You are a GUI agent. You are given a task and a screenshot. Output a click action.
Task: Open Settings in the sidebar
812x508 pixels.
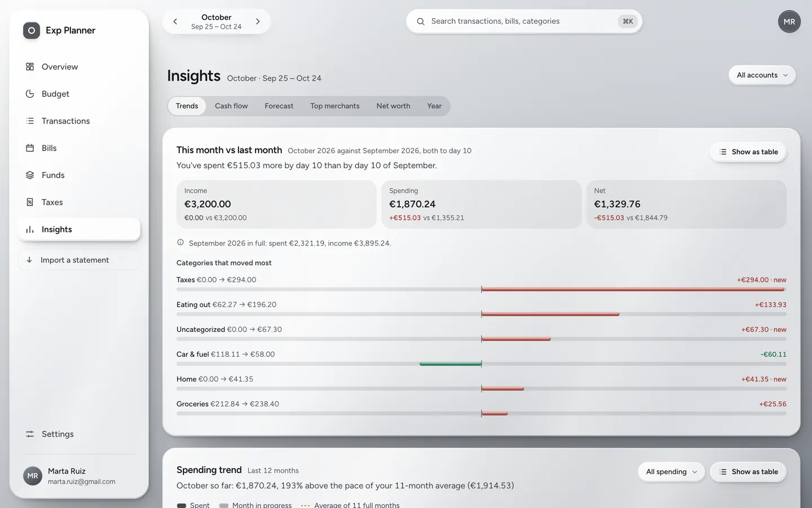tap(79, 434)
